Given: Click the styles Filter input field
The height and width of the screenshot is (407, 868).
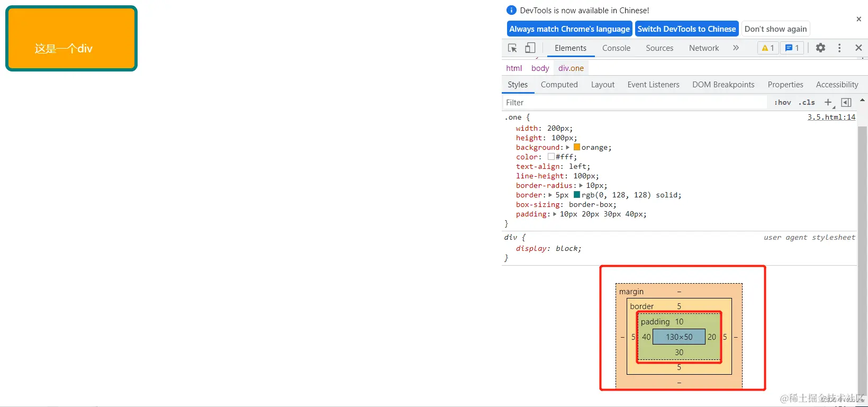Looking at the screenshot, I should (635, 103).
